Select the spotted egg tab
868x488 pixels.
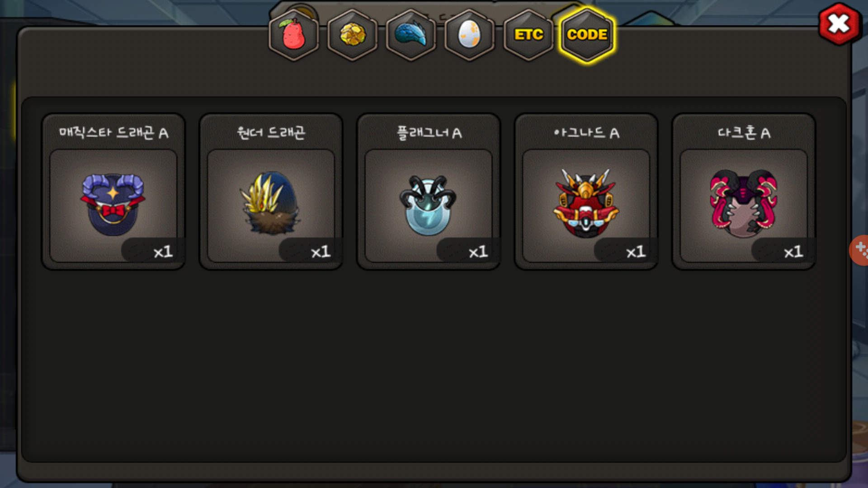[470, 35]
